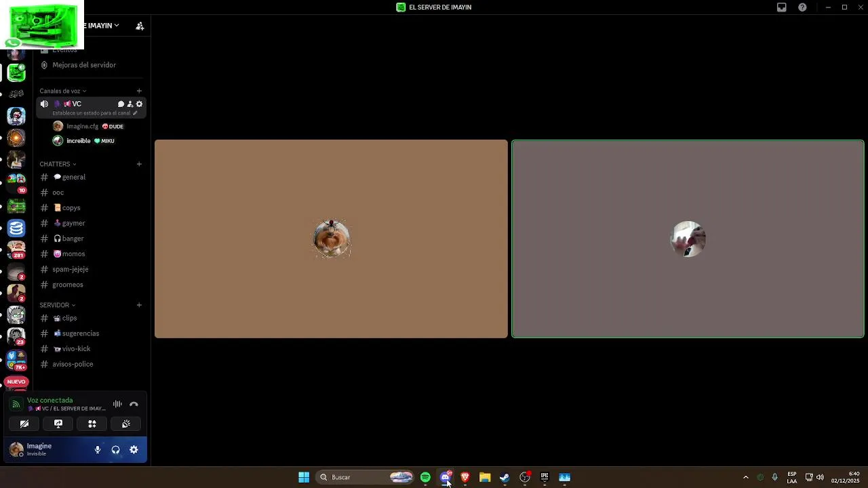Open inbox icon in title bar
This screenshot has height=488, width=868.
pos(781,7)
